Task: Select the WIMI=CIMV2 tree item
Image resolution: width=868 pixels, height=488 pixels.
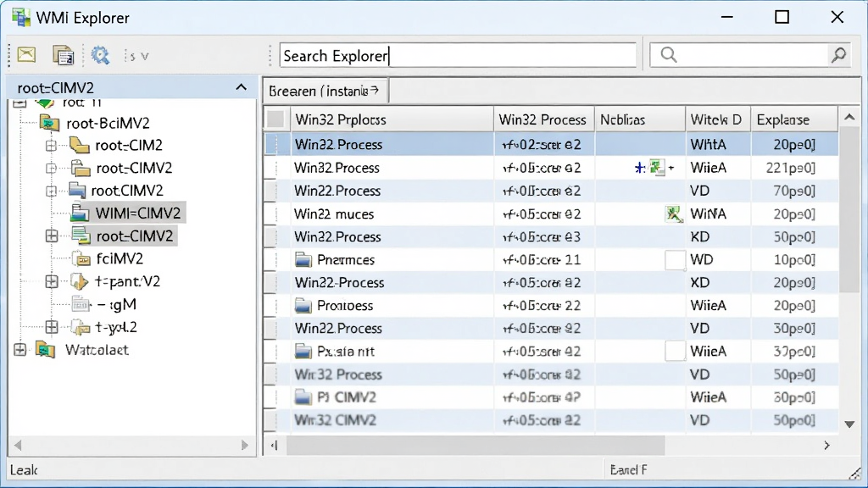Action: (x=138, y=213)
